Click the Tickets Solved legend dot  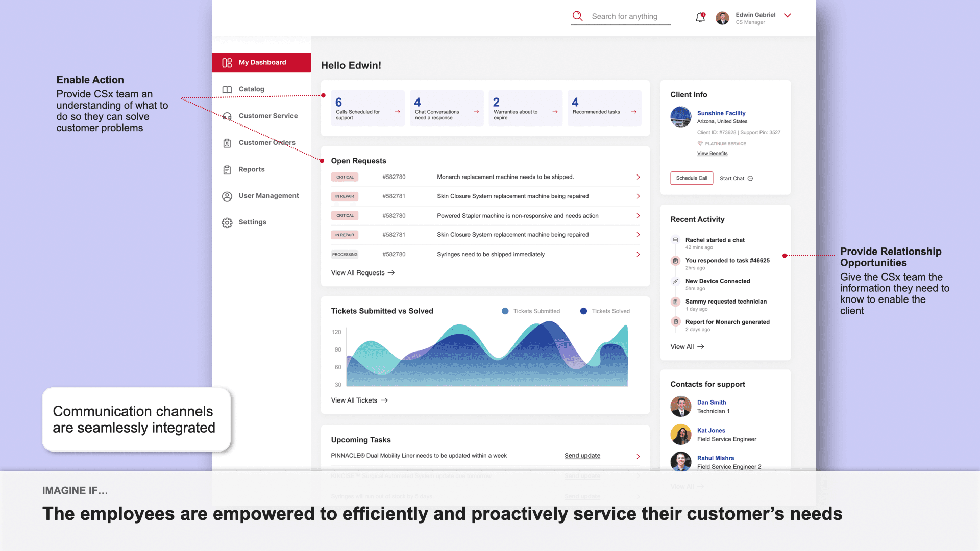coord(583,311)
